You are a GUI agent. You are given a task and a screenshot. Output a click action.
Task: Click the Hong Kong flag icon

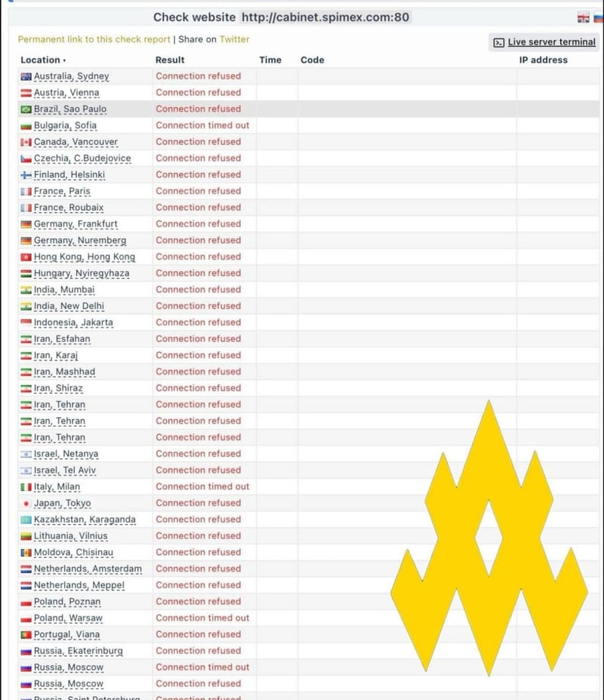click(x=26, y=257)
